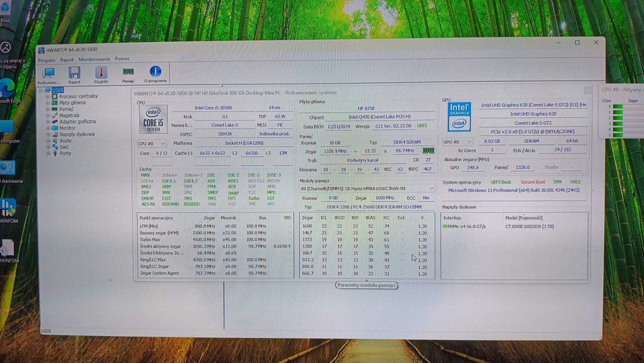Expand the Płyta główna tree node
Image resolution: width=644 pixels, height=363 pixels.
[x=48, y=103]
